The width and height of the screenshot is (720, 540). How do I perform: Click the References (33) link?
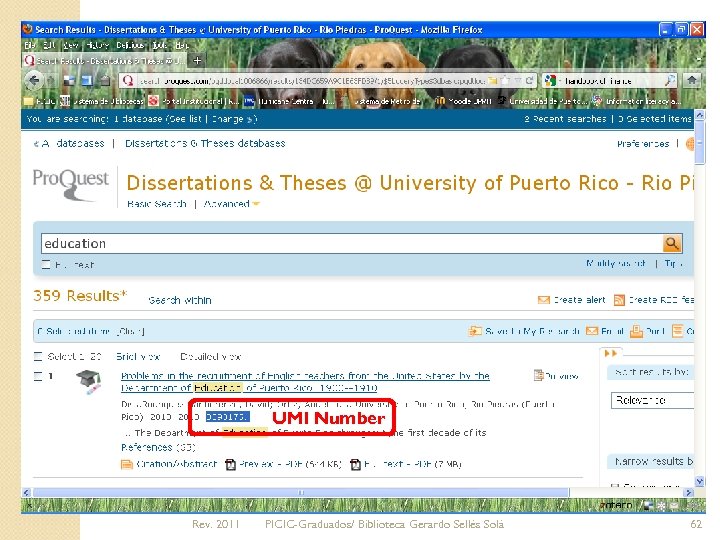click(x=158, y=447)
